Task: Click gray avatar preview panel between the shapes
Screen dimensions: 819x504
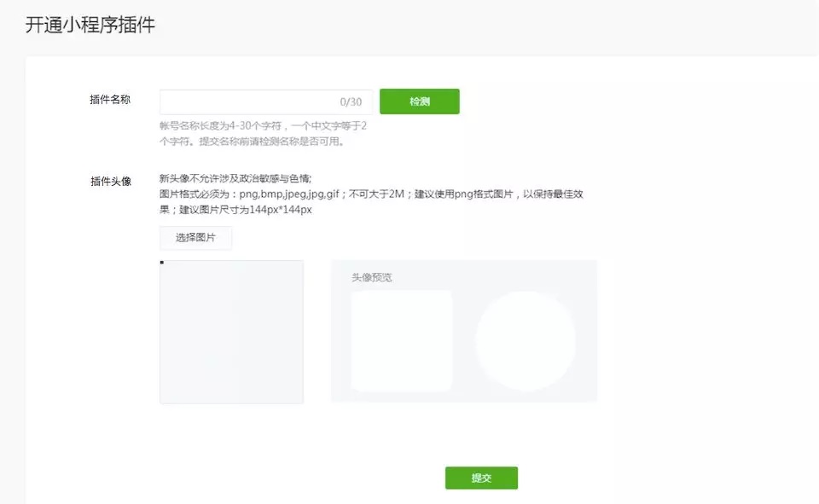Action: (463, 341)
